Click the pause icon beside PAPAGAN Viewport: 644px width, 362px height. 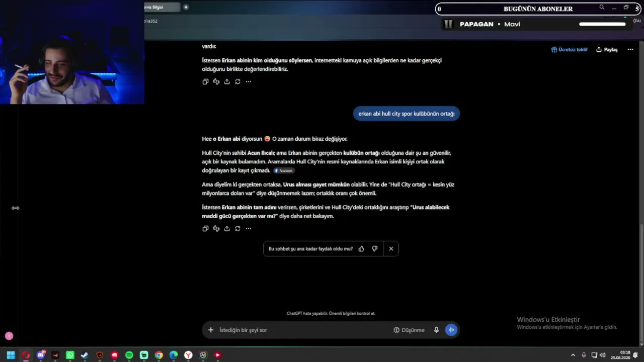point(448,24)
